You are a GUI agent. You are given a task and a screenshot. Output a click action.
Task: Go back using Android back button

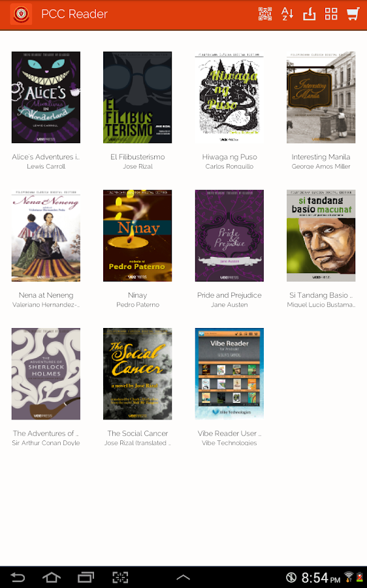pyautogui.click(x=18, y=577)
